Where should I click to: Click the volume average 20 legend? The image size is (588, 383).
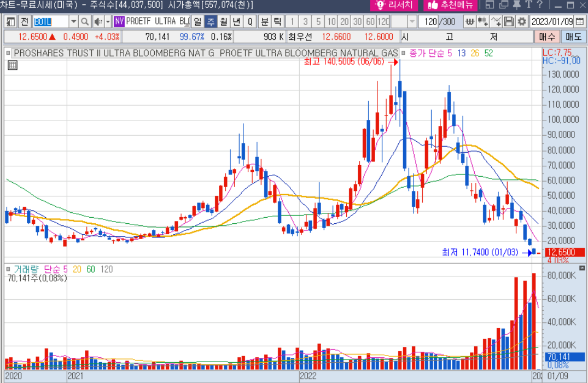[77, 269]
